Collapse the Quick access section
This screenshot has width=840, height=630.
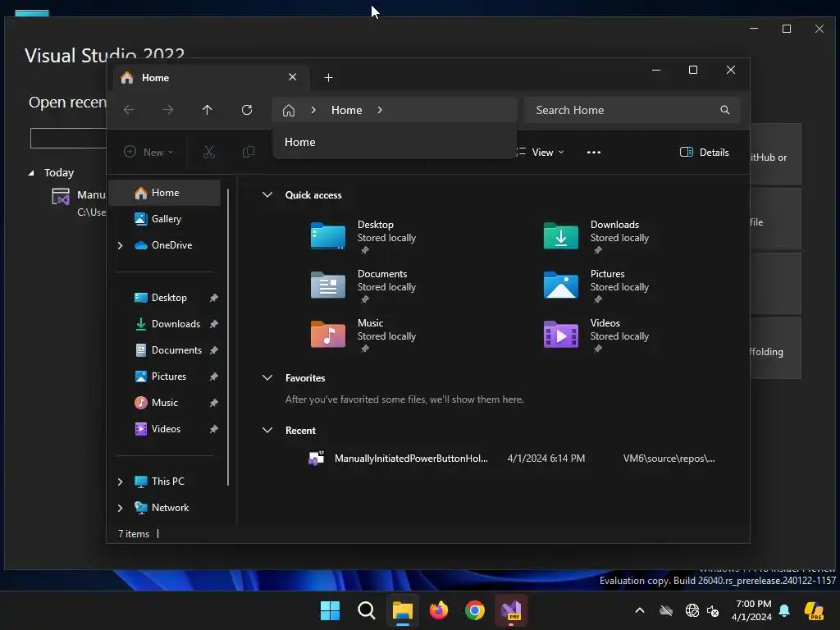[267, 195]
